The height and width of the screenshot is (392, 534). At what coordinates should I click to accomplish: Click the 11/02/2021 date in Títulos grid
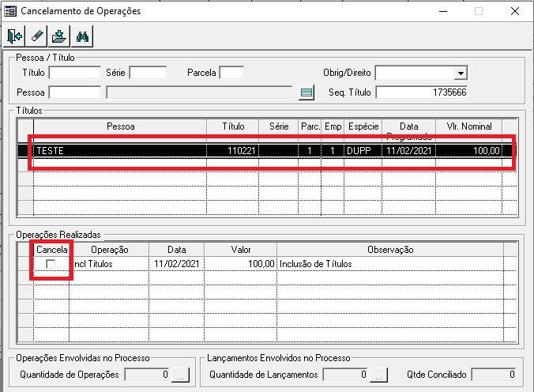[408, 150]
